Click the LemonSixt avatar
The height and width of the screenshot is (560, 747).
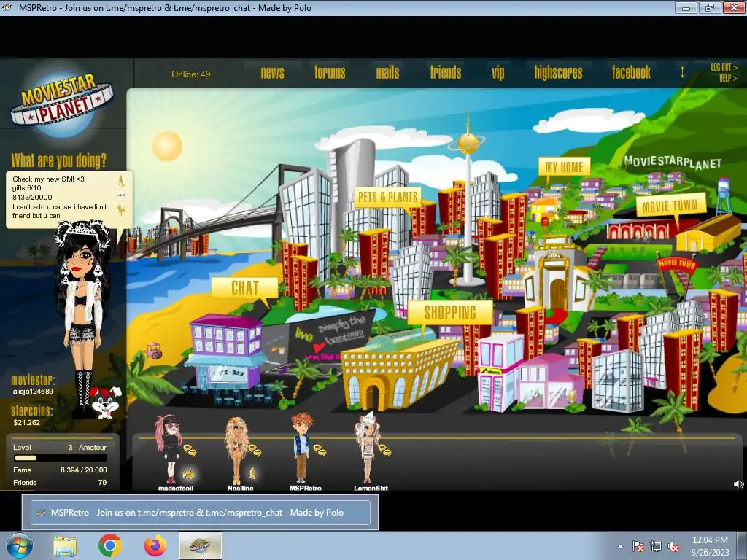[x=367, y=448]
